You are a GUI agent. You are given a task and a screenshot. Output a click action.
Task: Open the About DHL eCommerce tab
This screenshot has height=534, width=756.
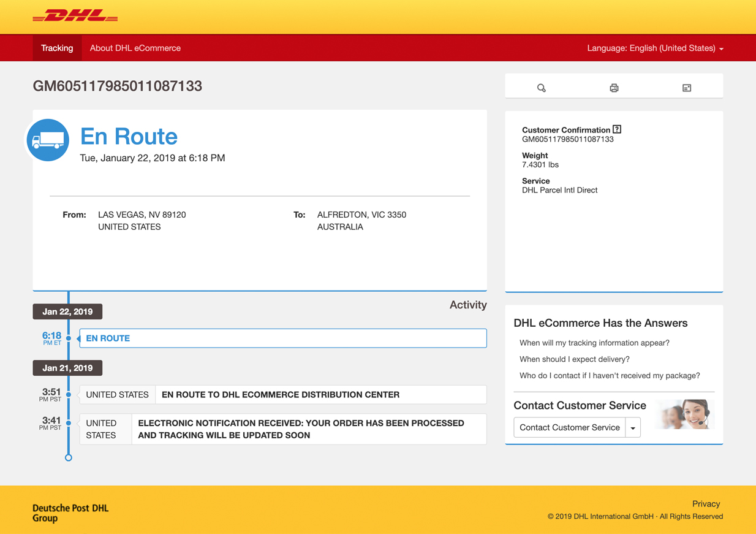135,48
